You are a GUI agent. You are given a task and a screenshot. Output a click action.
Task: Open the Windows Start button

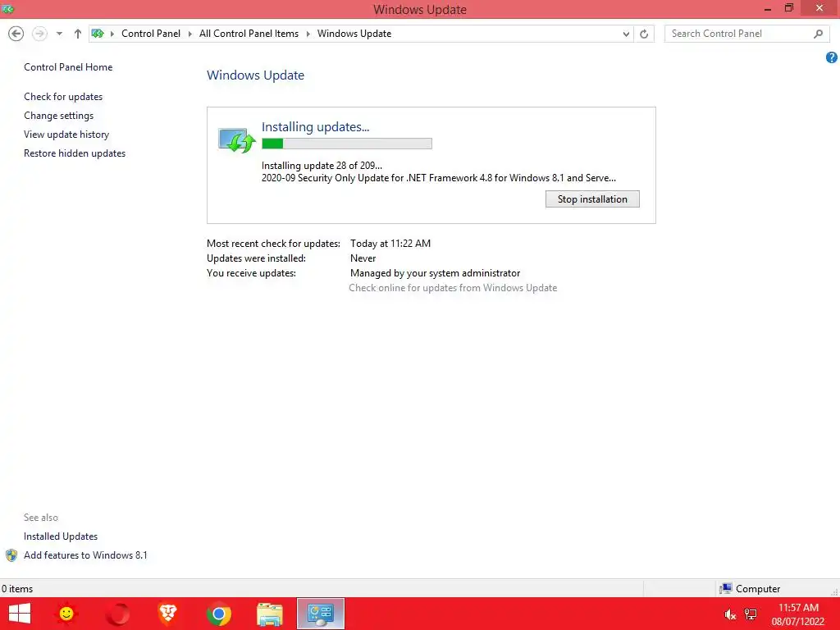pyautogui.click(x=20, y=614)
